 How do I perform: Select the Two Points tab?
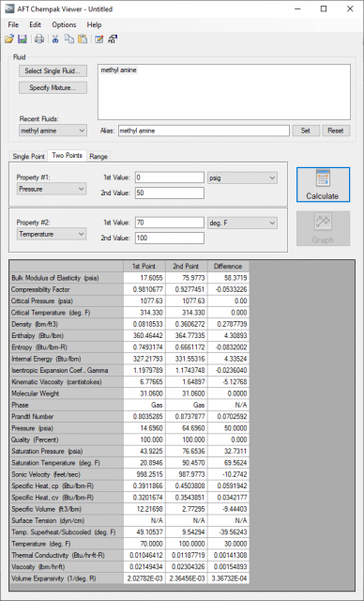67,155
